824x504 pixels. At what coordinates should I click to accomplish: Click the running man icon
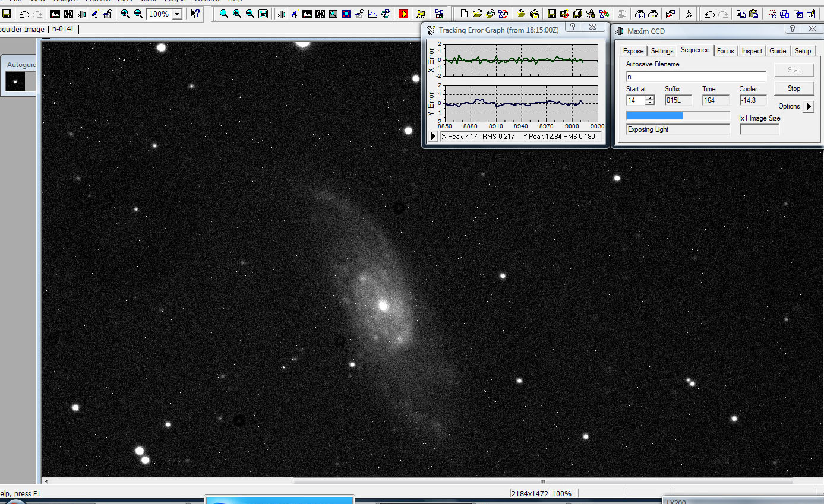689,14
